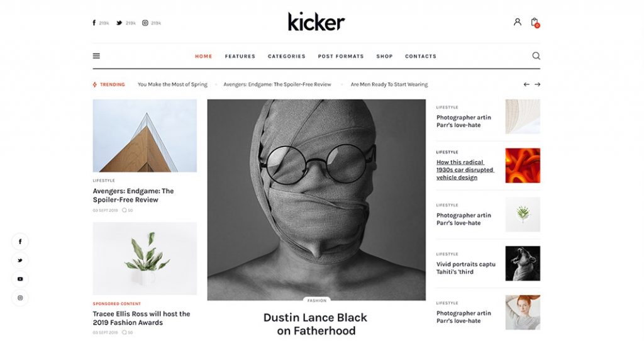Expand the Post Formats menu
Viewport: 644px width, 341px height.
(341, 56)
